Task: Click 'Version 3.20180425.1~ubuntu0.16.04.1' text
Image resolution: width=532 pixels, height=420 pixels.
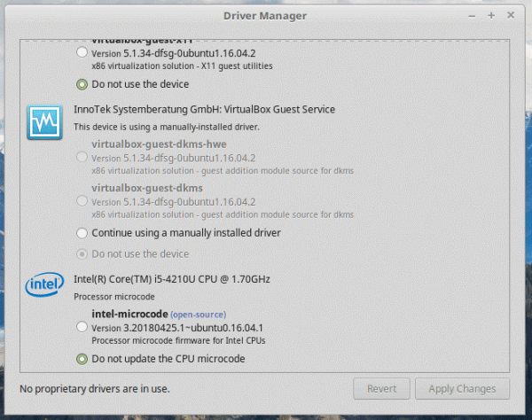Action: click(x=177, y=328)
